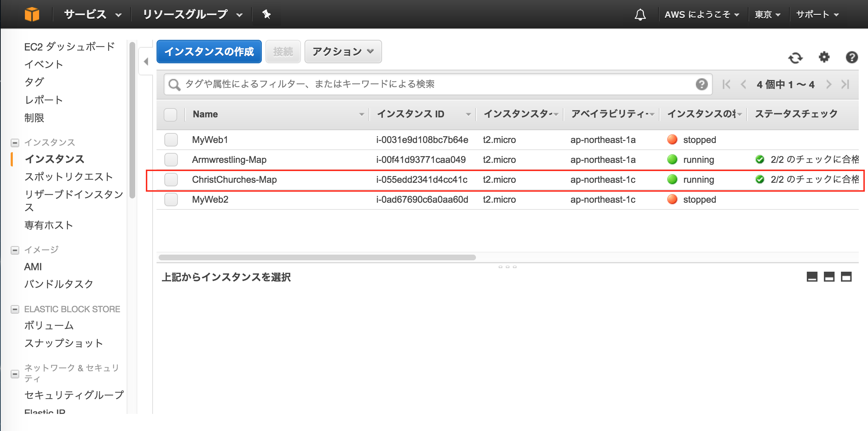Screen dimensions: 868x431
Task: Open help via the question mark icon
Action: point(852,58)
